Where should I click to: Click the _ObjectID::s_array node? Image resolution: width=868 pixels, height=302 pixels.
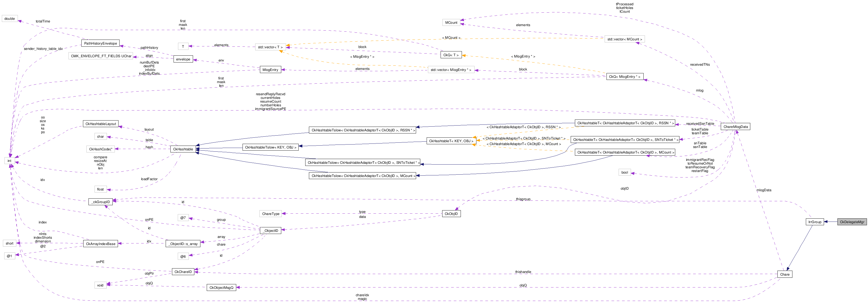183,244
